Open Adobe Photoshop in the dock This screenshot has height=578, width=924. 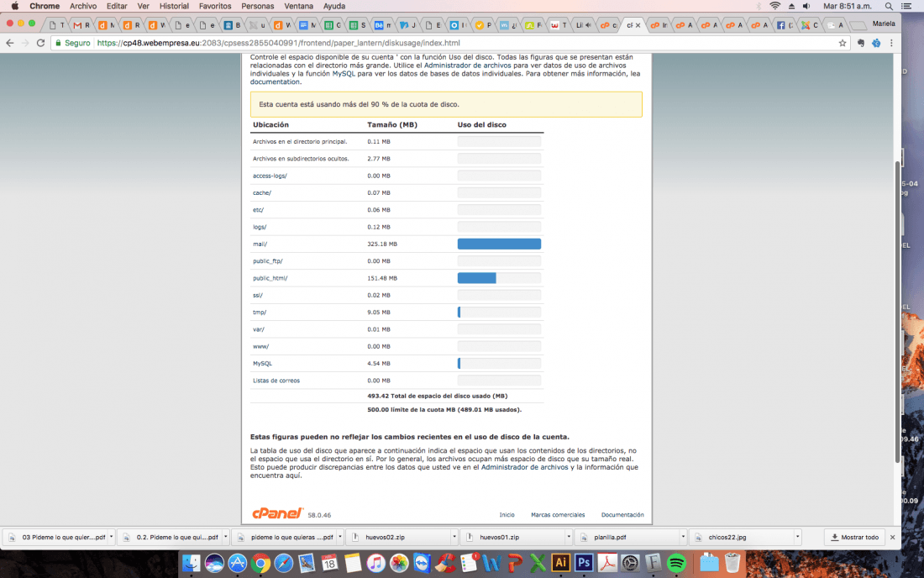(584, 563)
